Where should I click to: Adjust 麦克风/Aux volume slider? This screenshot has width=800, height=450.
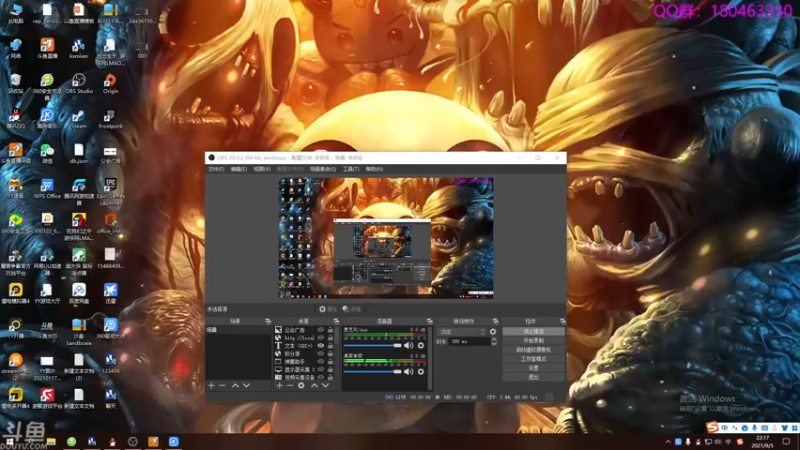click(372, 345)
